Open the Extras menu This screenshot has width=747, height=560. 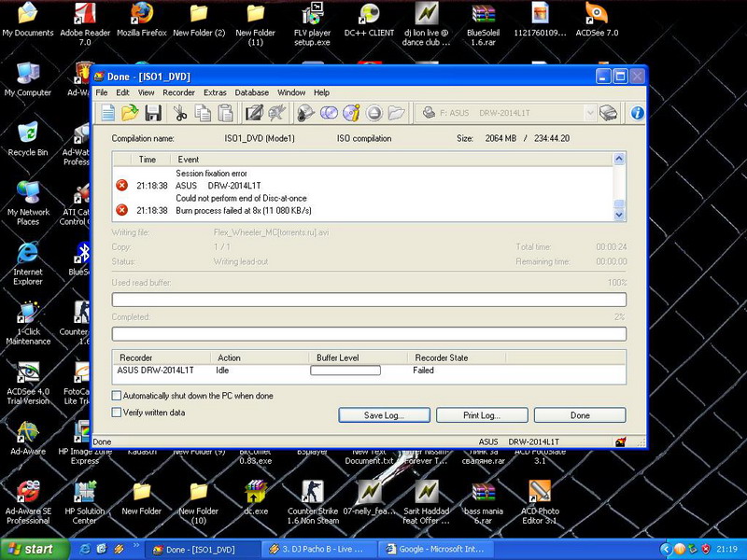(215, 92)
